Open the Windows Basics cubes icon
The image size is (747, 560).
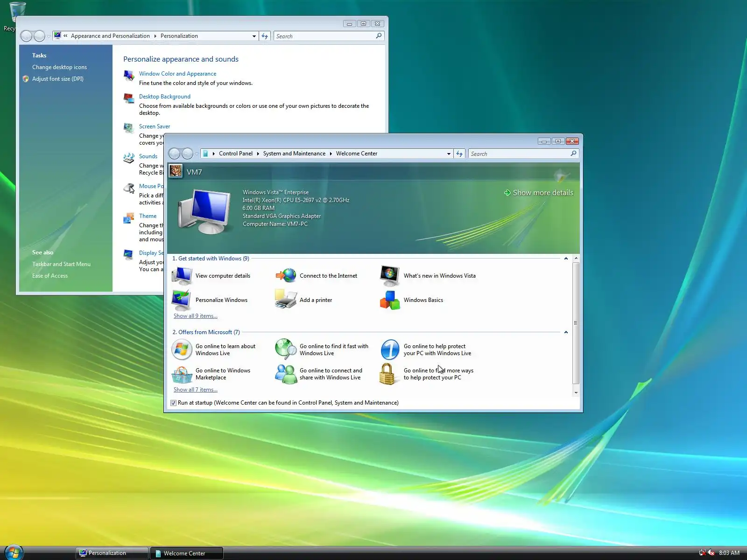point(390,300)
